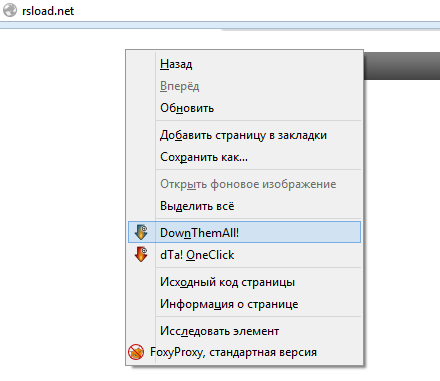Choose Исследовать элемент menu item
Image resolution: width=440 pixels, height=381 pixels.
[244, 331]
